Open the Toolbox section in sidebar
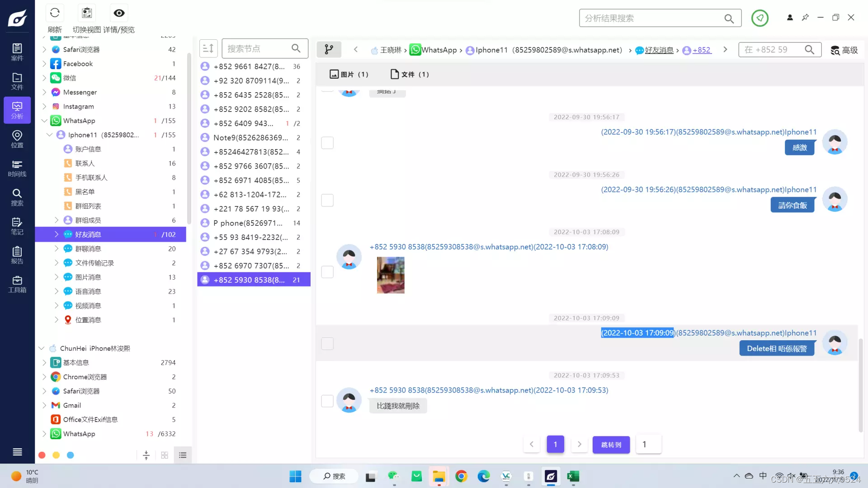 [17, 284]
